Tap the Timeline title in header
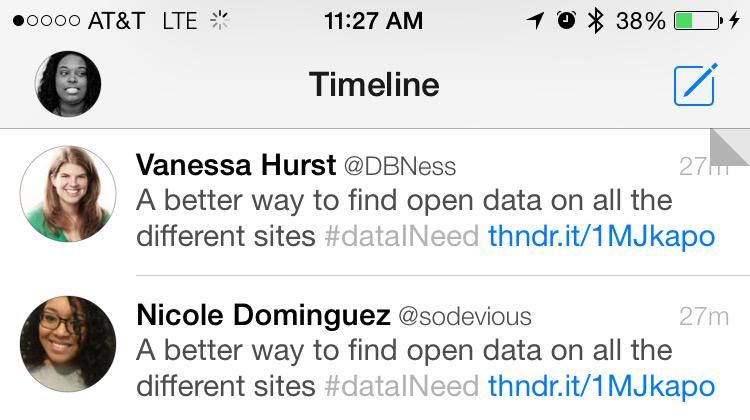The width and height of the screenshot is (750, 420). pos(374,84)
